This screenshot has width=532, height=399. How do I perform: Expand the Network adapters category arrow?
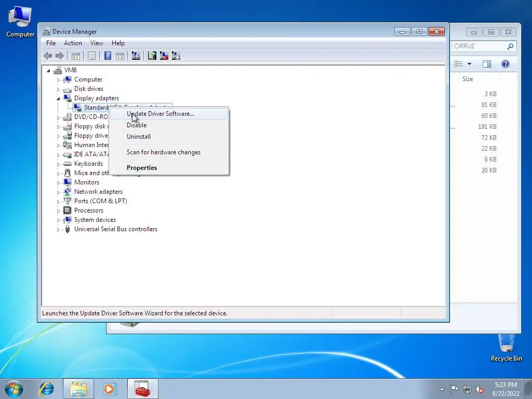[x=58, y=192]
